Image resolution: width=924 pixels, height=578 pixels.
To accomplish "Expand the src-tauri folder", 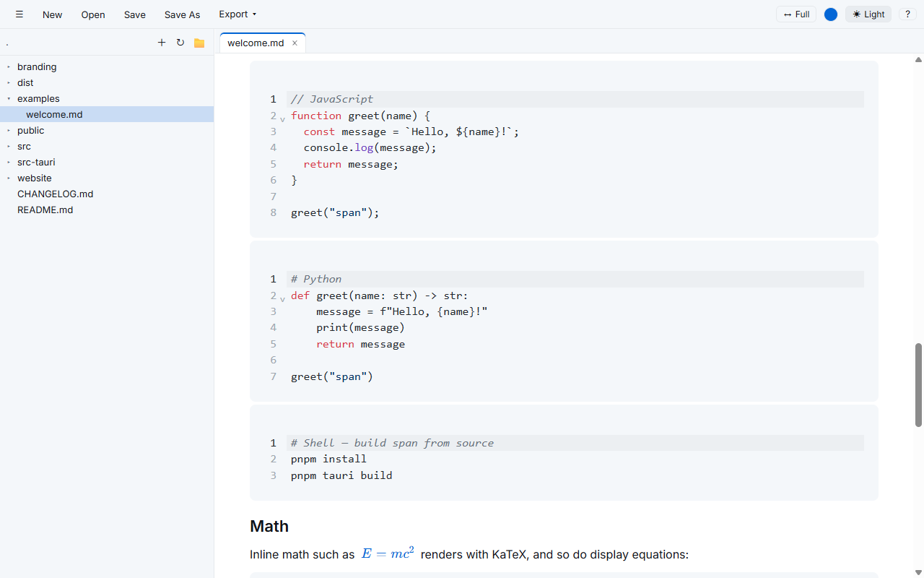I will coord(107,162).
